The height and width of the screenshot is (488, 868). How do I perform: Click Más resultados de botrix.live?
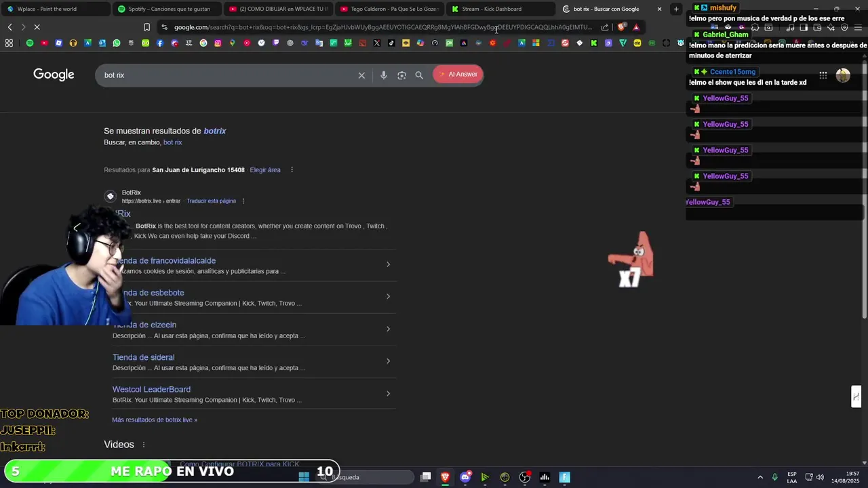click(155, 420)
